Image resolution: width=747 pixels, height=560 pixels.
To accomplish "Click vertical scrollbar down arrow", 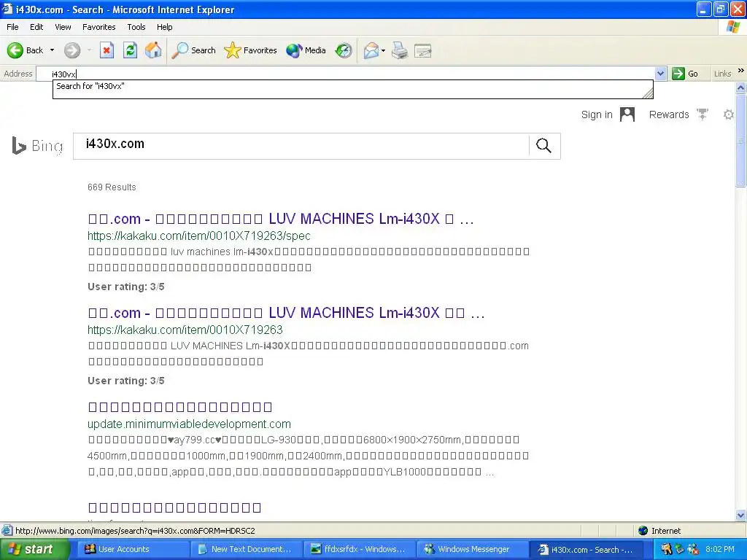I will 741,515.
